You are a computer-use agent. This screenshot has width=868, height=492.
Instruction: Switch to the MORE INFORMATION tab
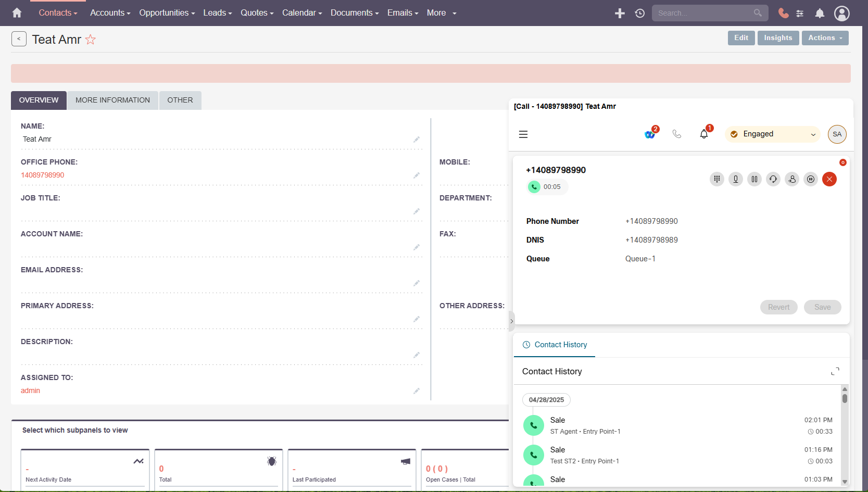[x=112, y=100]
